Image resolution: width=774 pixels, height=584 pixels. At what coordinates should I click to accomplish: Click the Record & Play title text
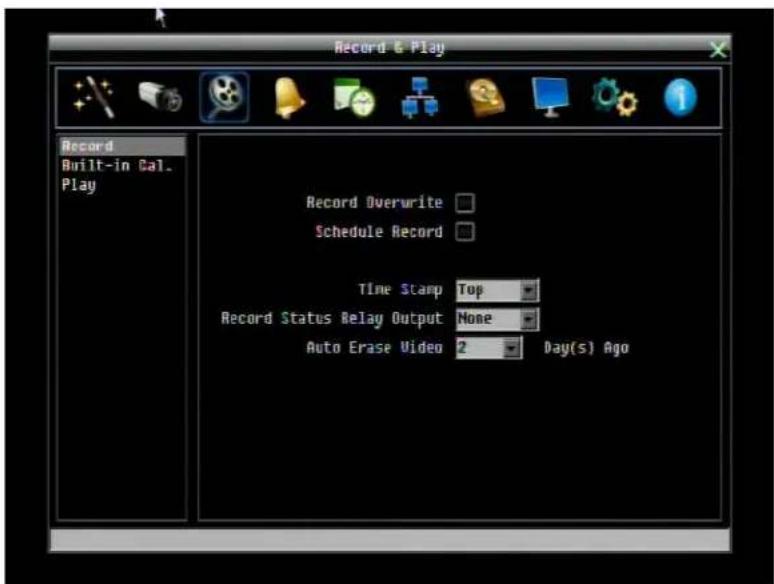coord(389,48)
